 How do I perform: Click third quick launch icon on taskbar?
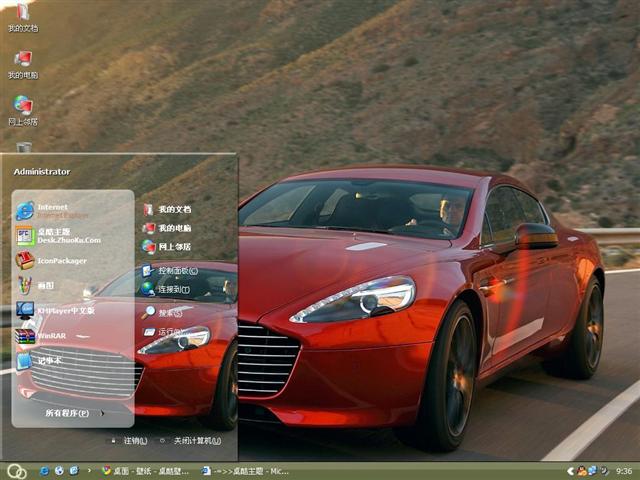click(74, 471)
